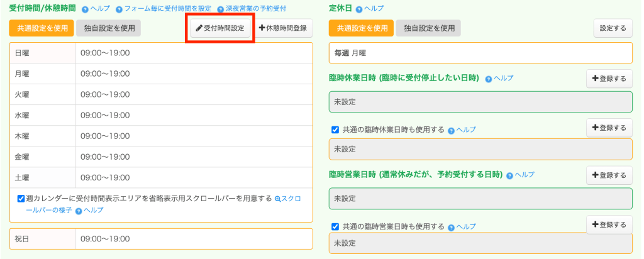Toggle 共通の臨時営業日時も使用する checkbox

pyautogui.click(x=335, y=227)
